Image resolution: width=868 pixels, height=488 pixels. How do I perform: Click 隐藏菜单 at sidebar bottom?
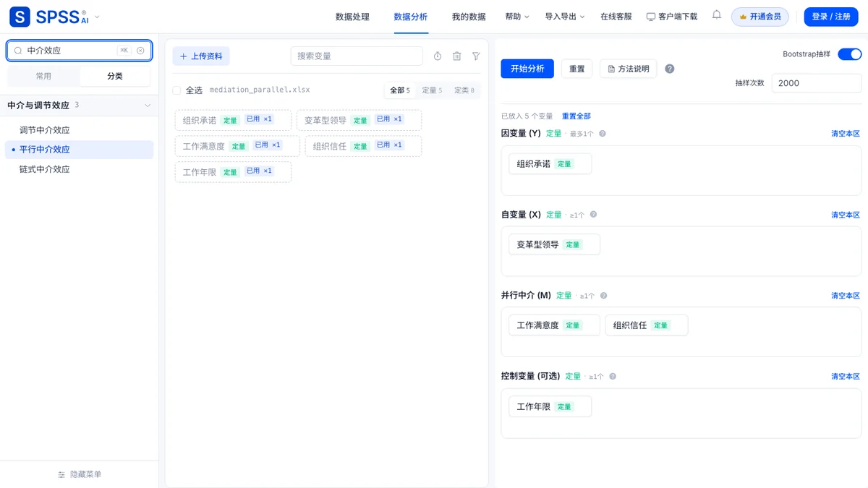pos(80,474)
